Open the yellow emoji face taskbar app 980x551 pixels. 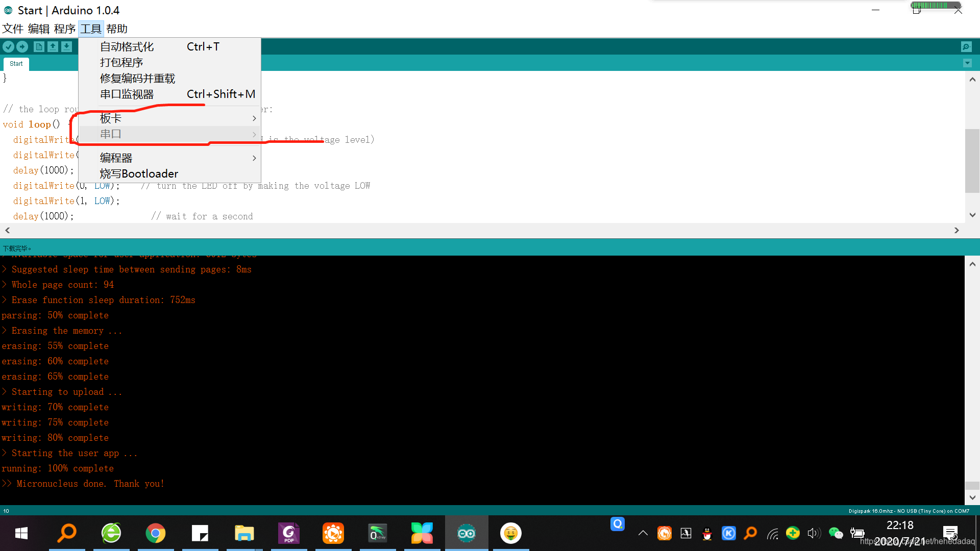510,534
